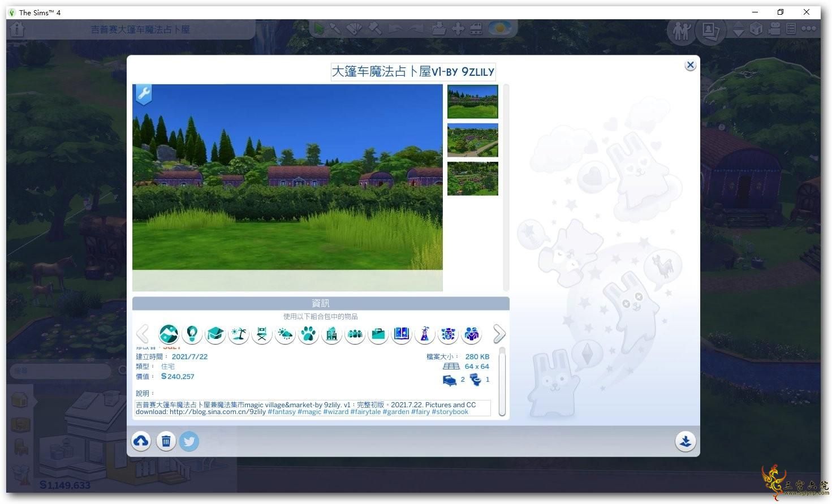Click the undo arrow in build toolbar
This screenshot has height=504, width=832.
coord(395,28)
